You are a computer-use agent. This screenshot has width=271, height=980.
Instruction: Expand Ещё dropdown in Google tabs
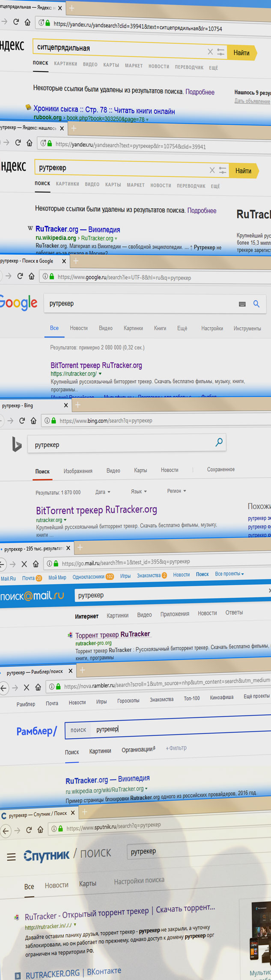(x=182, y=328)
